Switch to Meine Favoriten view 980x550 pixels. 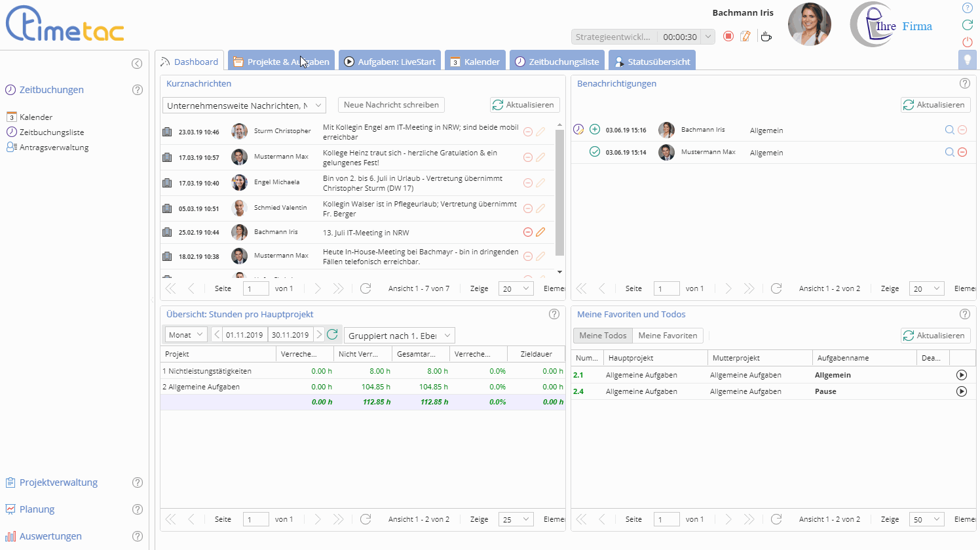pyautogui.click(x=668, y=336)
